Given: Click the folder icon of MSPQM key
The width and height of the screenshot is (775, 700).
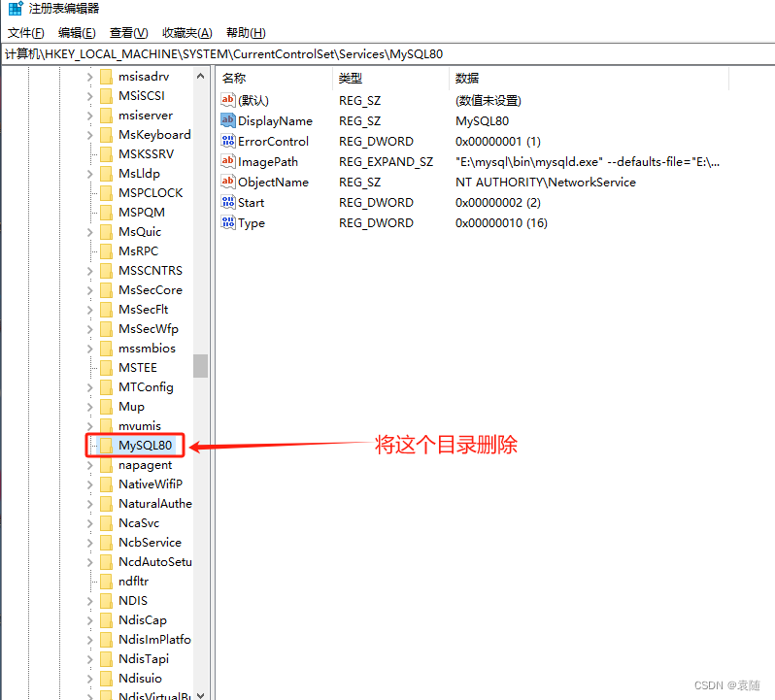Looking at the screenshot, I should tap(106, 213).
